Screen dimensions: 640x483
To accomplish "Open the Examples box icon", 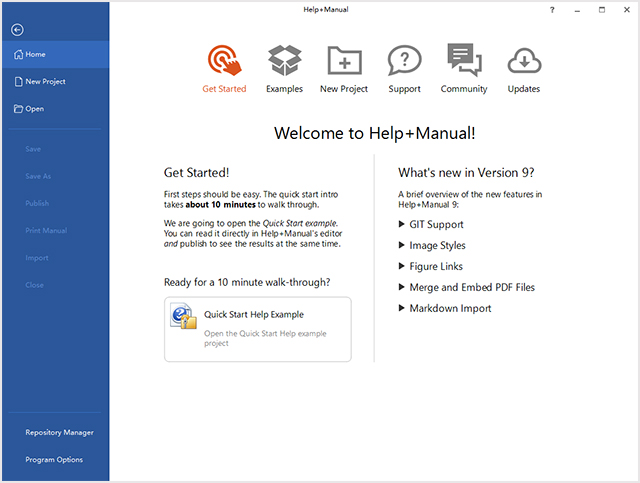I will coord(284,60).
